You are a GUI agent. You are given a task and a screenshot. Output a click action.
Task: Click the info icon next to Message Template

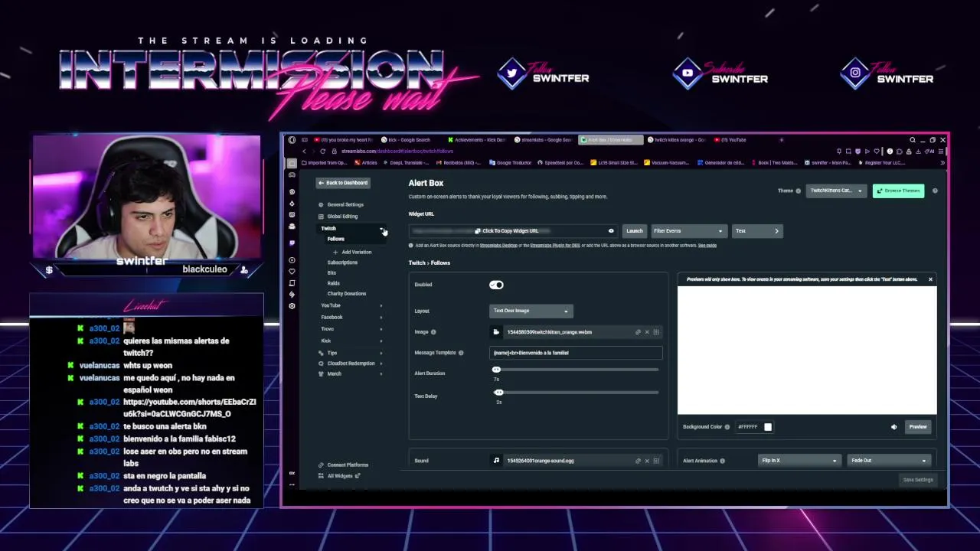(x=461, y=353)
